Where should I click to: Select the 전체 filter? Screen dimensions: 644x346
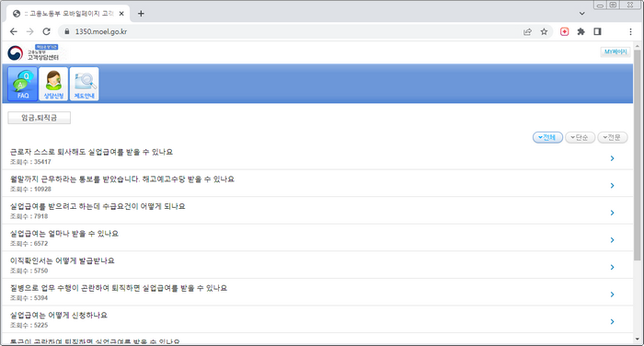(547, 137)
